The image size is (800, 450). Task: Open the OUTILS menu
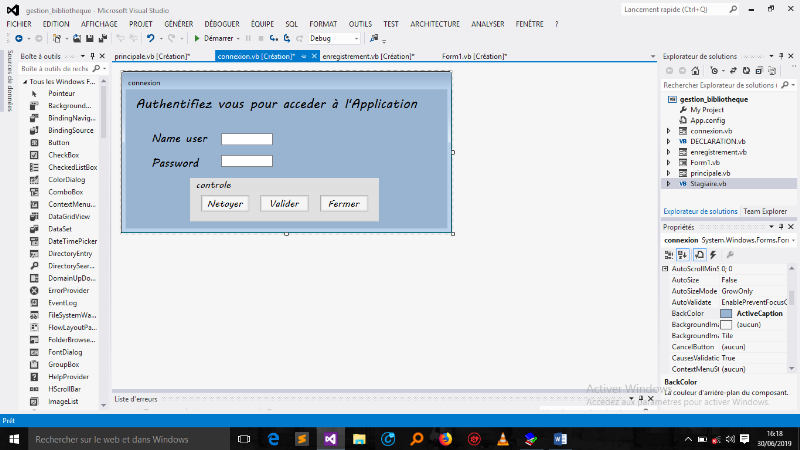point(360,24)
